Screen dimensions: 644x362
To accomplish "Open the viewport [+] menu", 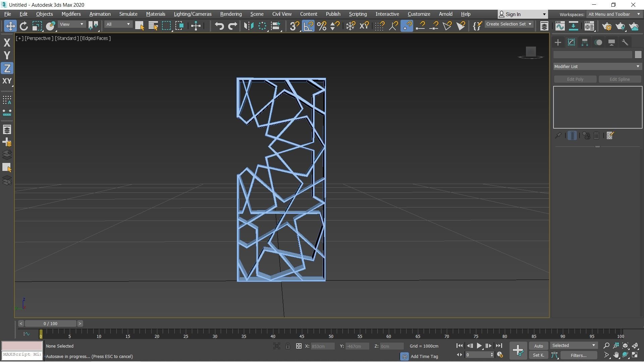I will point(19,38).
